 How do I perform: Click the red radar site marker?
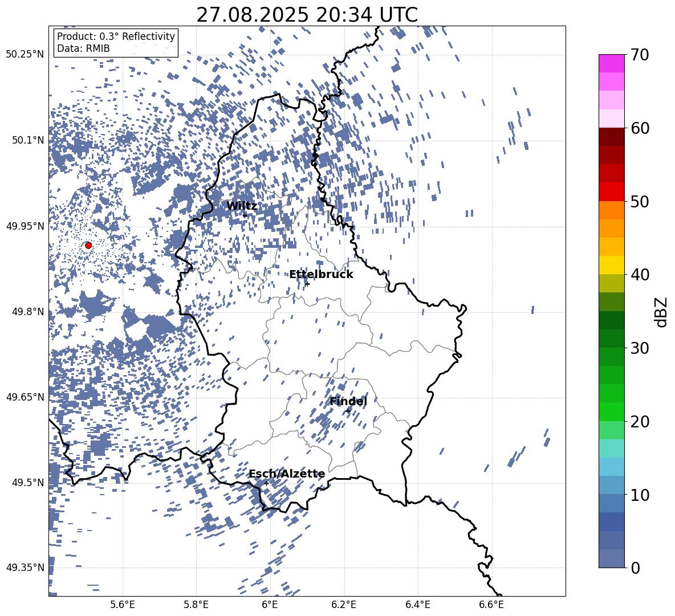(x=88, y=245)
